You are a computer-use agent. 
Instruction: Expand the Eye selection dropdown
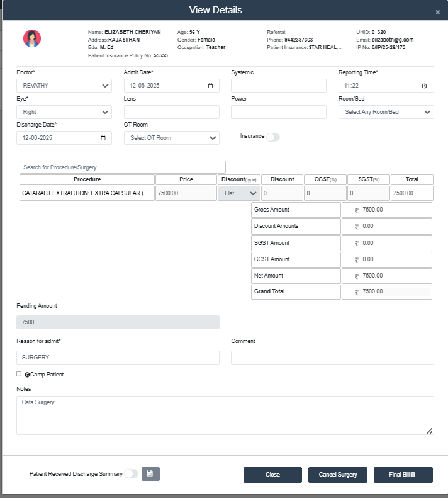coord(64,112)
